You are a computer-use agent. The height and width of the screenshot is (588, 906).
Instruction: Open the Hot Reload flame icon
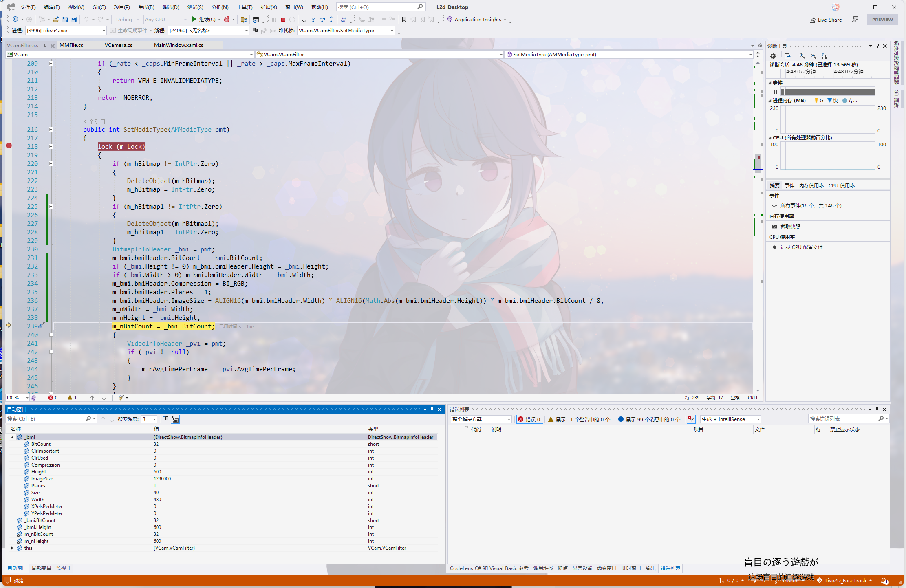[227, 19]
